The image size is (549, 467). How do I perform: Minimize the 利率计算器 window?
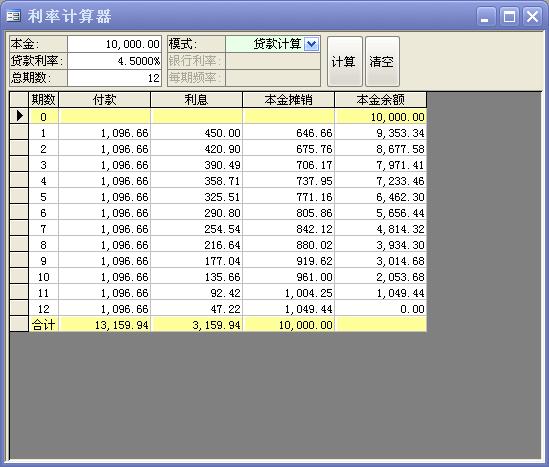coord(486,16)
